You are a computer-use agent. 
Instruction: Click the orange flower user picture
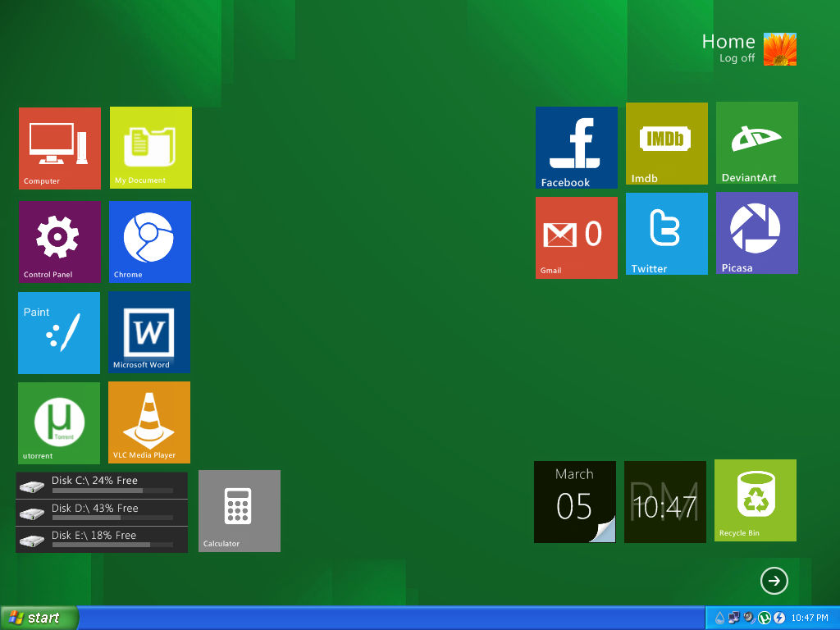(780, 49)
